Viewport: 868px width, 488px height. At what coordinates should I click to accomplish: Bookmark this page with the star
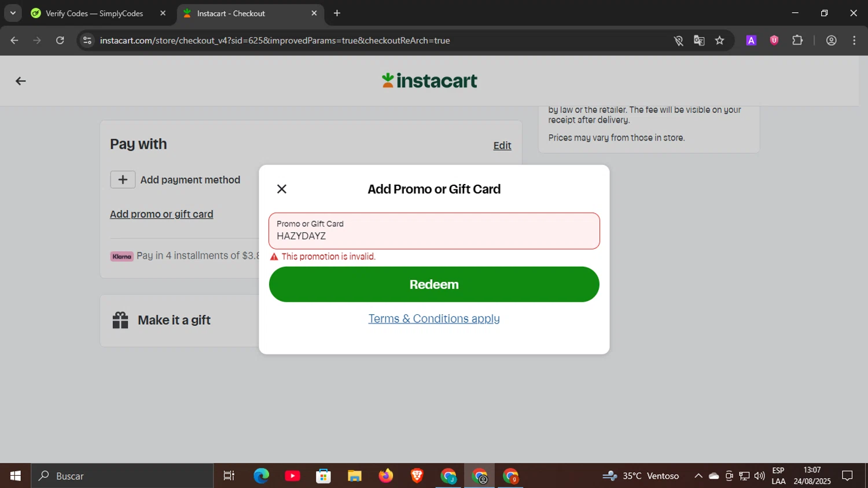coord(719,41)
